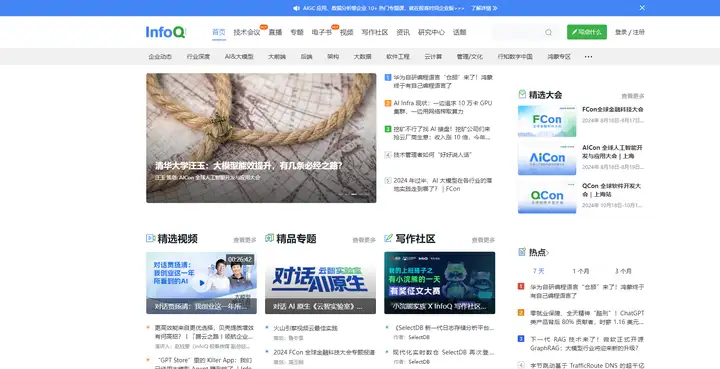Select the AI&大模型 category
This screenshot has height=369, width=720.
tap(239, 57)
